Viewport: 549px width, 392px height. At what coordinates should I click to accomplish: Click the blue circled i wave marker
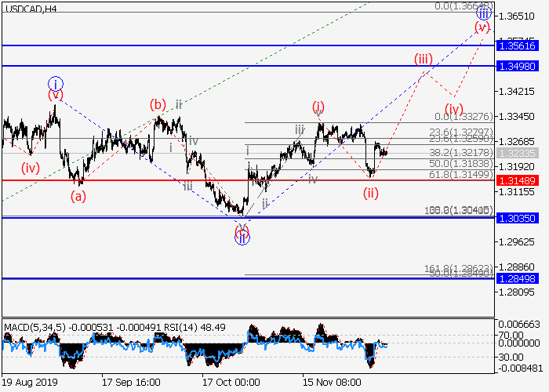[55, 82]
